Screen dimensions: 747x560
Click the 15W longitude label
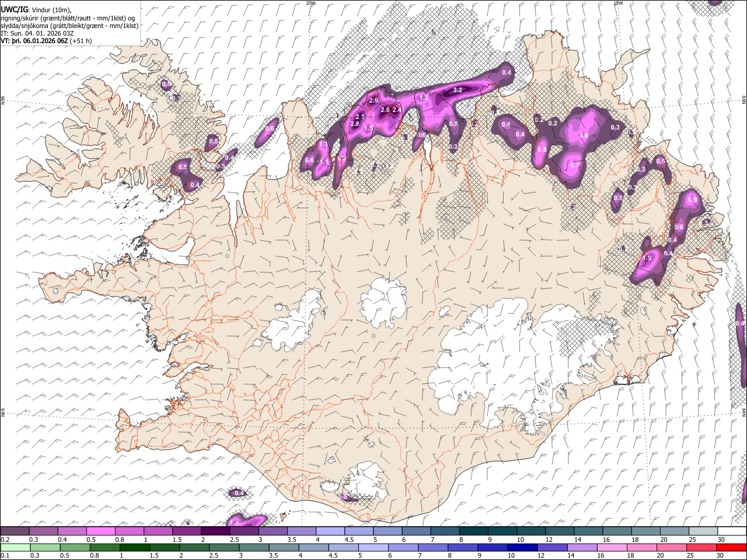click(618, 3)
